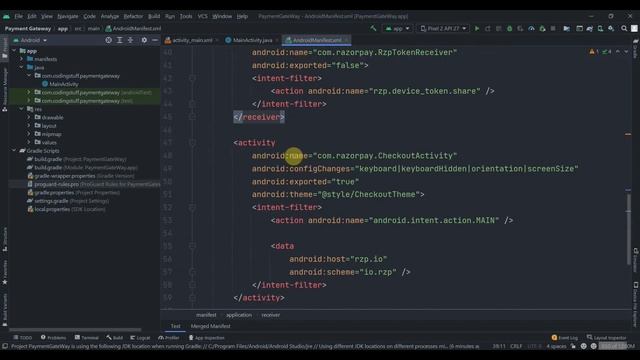Click the Project panel horizontal scrollbar
The image size is (640, 360).
click(x=75, y=329)
